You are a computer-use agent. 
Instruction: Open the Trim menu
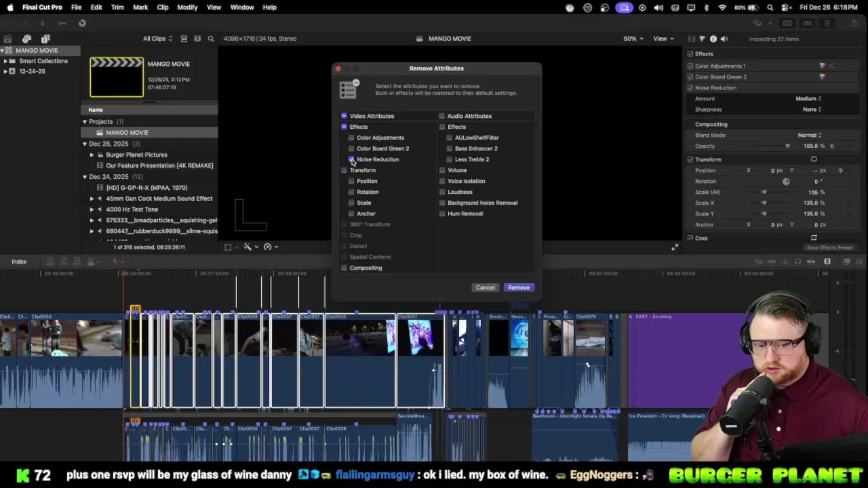click(117, 7)
